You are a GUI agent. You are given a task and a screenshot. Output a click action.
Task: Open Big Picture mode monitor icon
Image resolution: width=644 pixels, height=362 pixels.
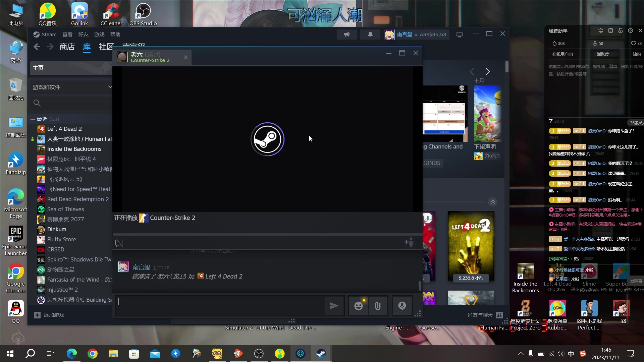click(460, 35)
